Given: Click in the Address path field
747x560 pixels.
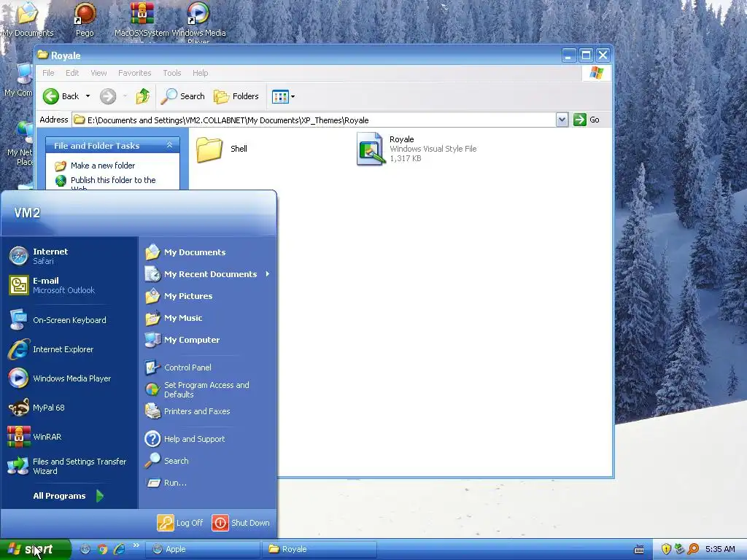Looking at the screenshot, I should tap(314, 120).
